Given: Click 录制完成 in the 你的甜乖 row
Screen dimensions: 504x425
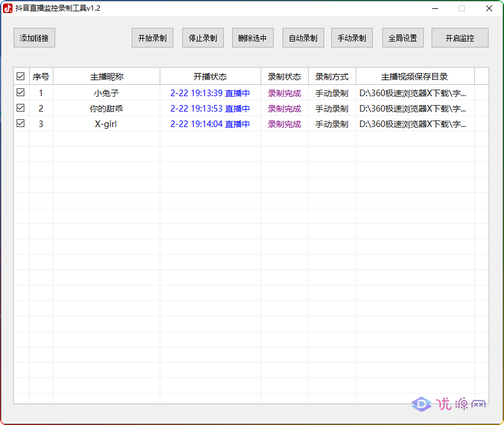Looking at the screenshot, I should [x=284, y=109].
